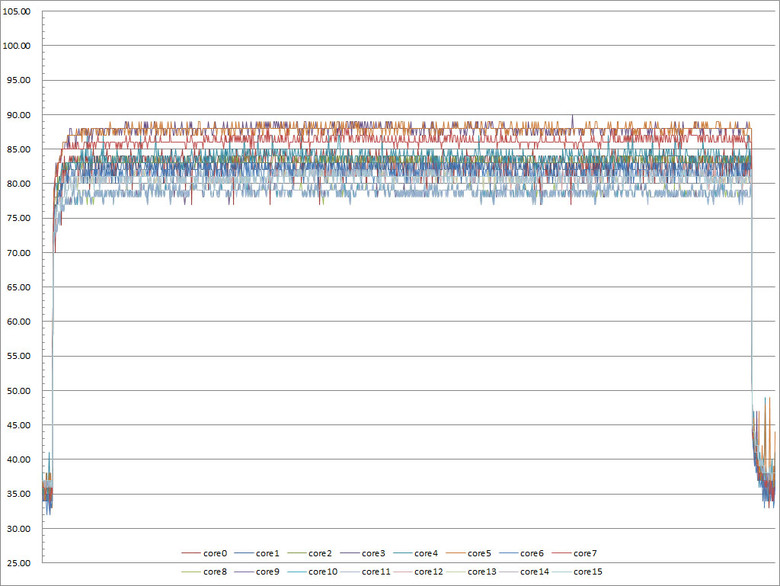Click the 95.00 axis label
Image resolution: width=780 pixels, height=586 pixels.
click(x=18, y=80)
